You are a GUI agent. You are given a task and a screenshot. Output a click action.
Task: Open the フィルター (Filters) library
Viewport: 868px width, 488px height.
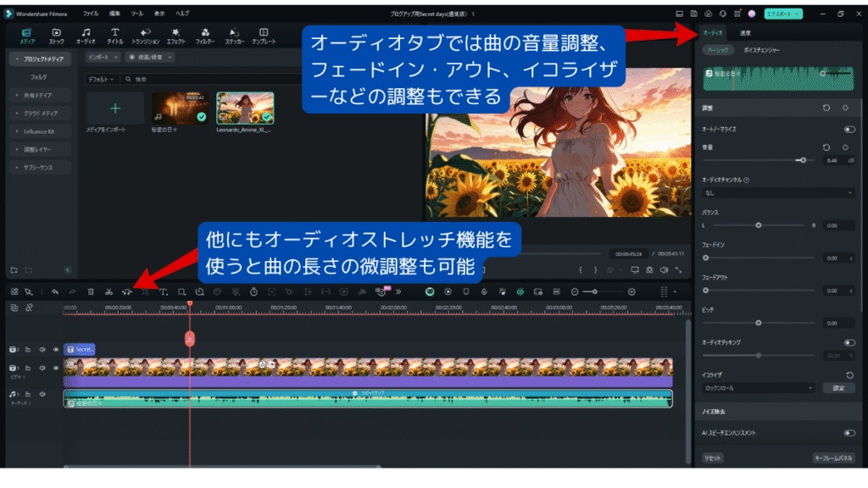205,36
